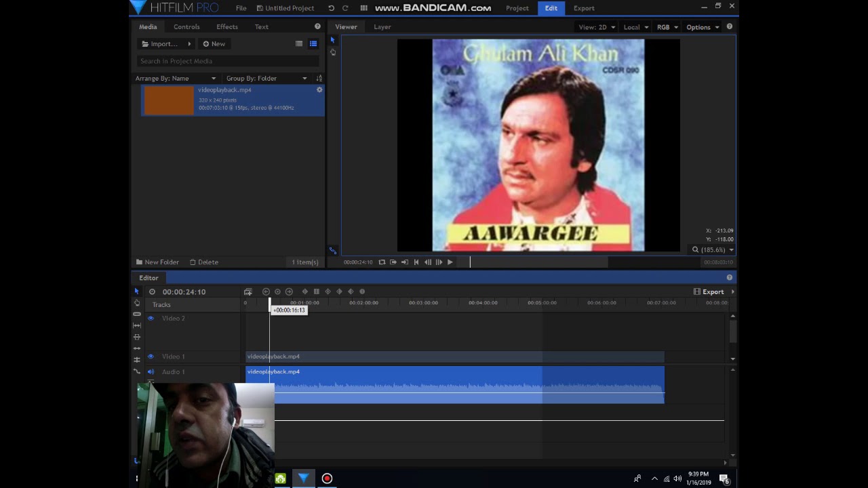Screen dimensions: 868x488
Task: Open properties gear for videoplayback.mp4
Action: tap(319, 89)
